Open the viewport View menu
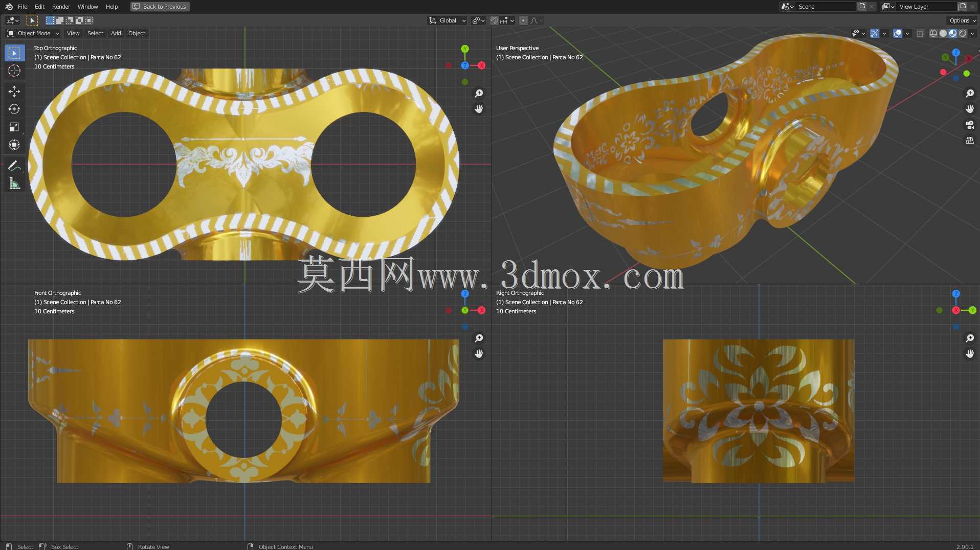The width and height of the screenshot is (980, 550). coord(73,33)
